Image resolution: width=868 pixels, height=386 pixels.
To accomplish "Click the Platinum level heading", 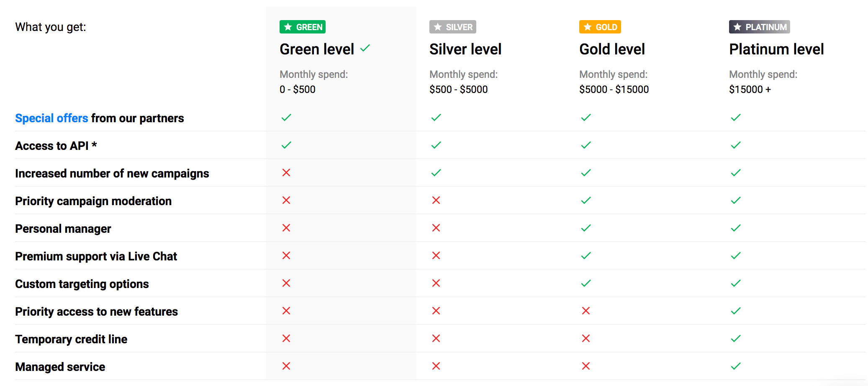I will [x=776, y=49].
